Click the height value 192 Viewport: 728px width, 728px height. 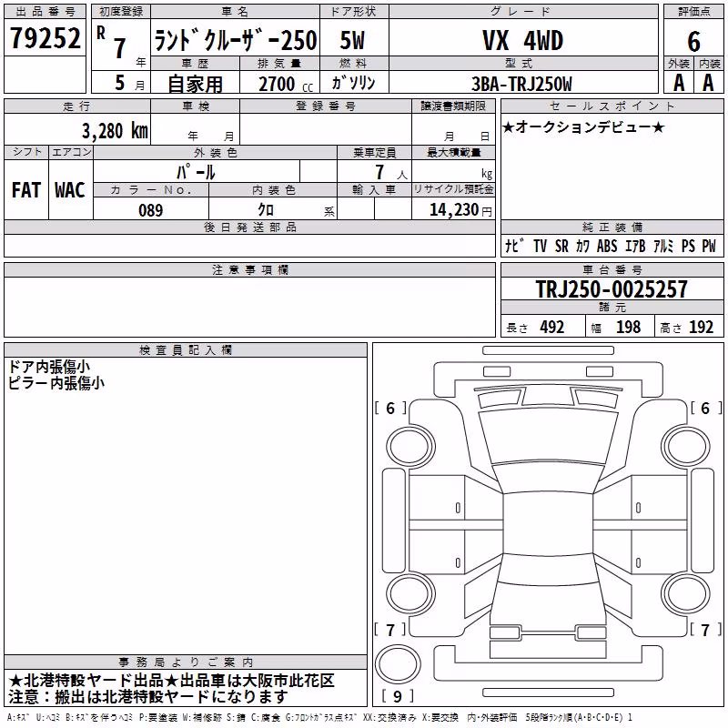pos(701,327)
